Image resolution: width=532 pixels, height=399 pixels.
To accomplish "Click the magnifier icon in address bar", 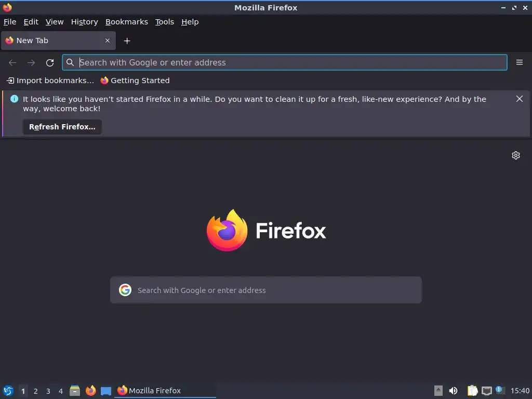I will point(70,62).
